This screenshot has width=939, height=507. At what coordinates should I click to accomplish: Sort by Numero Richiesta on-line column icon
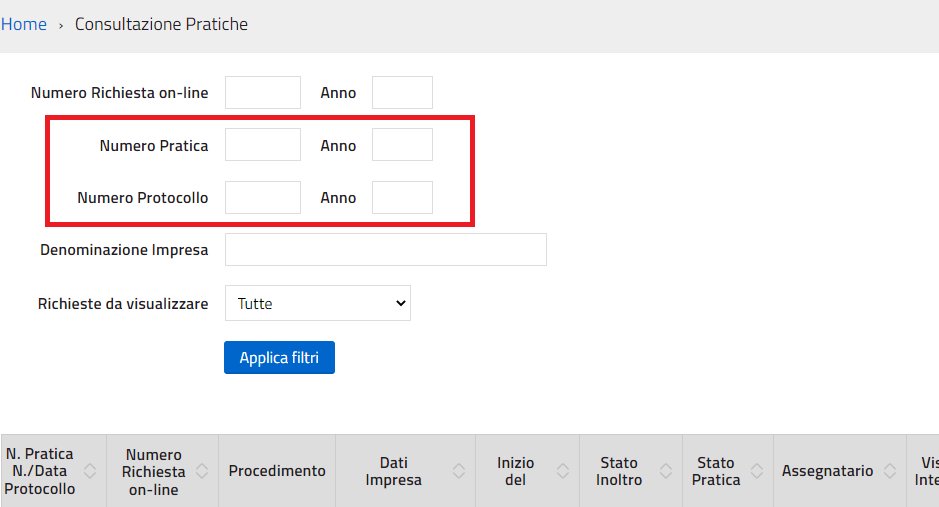202,471
